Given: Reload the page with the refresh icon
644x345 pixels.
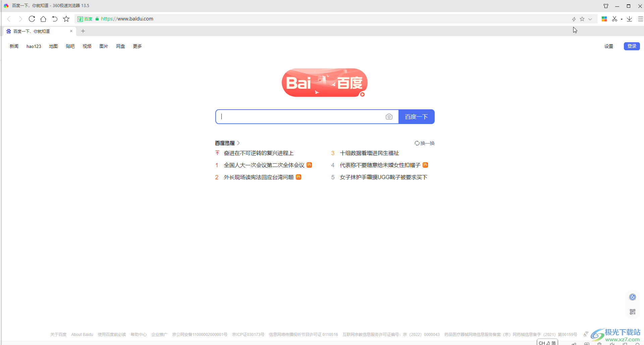Looking at the screenshot, I should click(x=32, y=19).
